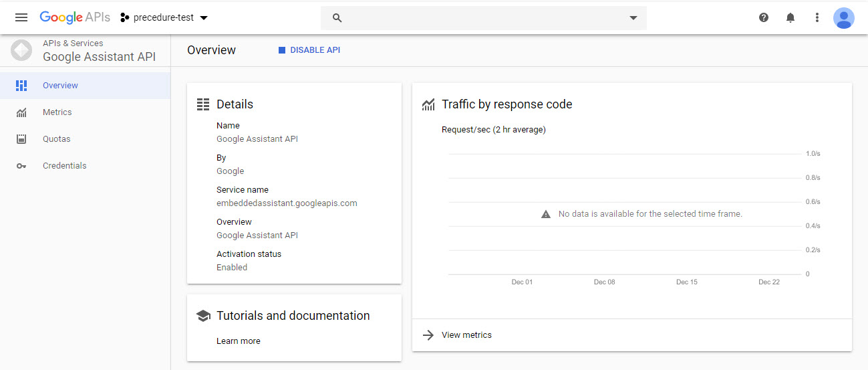Click the Activation status field label
868x370 pixels.
point(249,254)
